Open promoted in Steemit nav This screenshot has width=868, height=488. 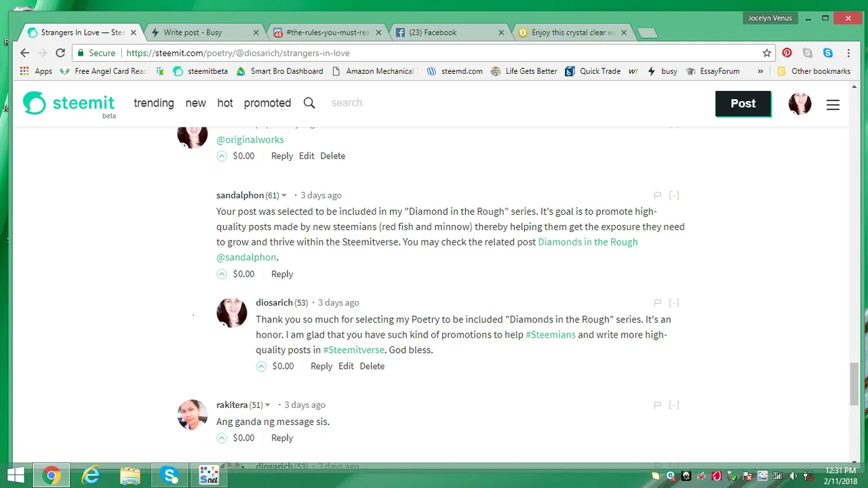[x=267, y=103]
